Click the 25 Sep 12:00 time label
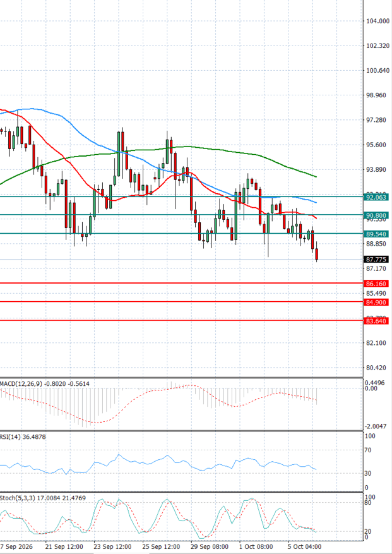This screenshot has height=554, width=392. [x=161, y=547]
